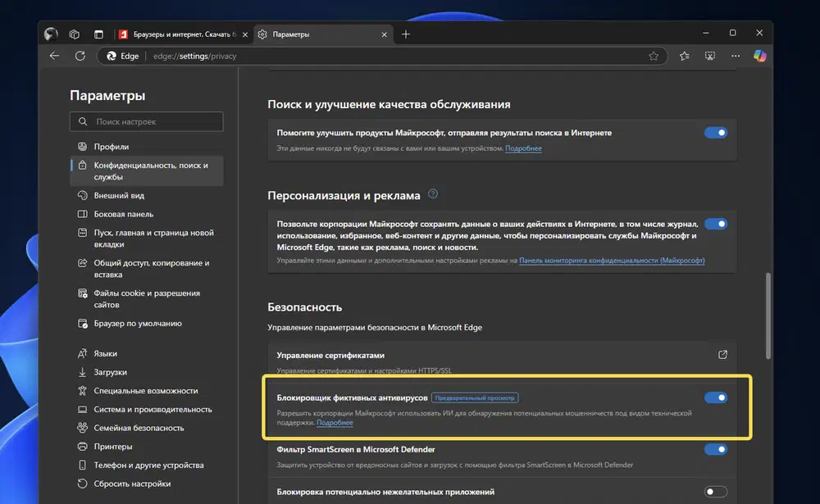
Task: Open Система и производительность section
Action: [x=147, y=410]
